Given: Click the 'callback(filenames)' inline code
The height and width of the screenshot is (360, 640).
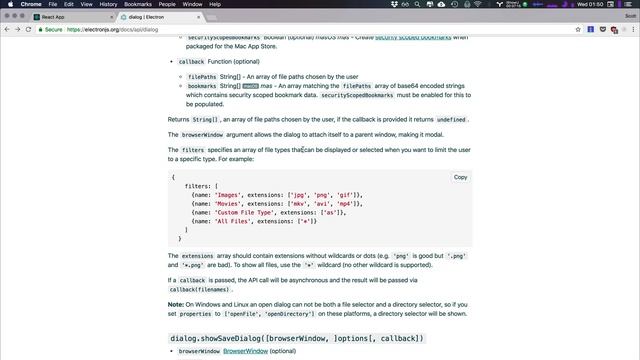Looking at the screenshot, I should [199, 289].
